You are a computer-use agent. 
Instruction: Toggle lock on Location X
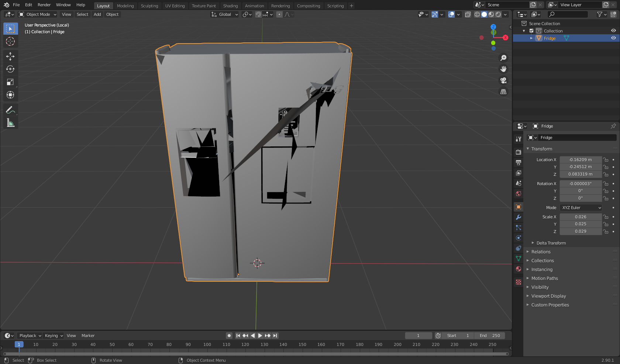[x=606, y=160]
